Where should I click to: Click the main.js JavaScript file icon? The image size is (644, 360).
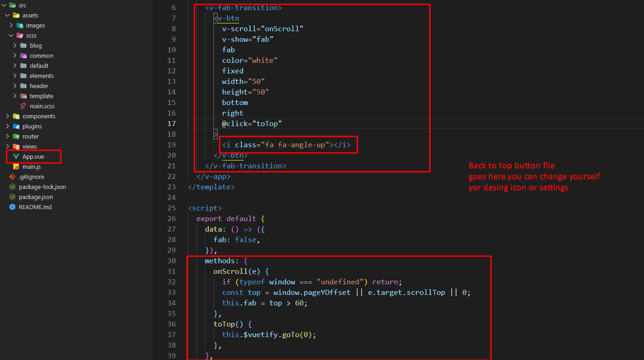16,167
